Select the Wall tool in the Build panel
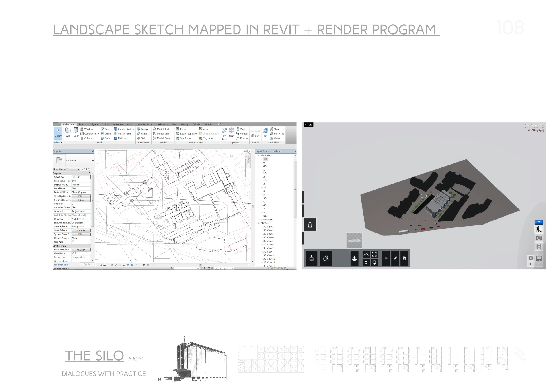 pyautogui.click(x=68, y=133)
